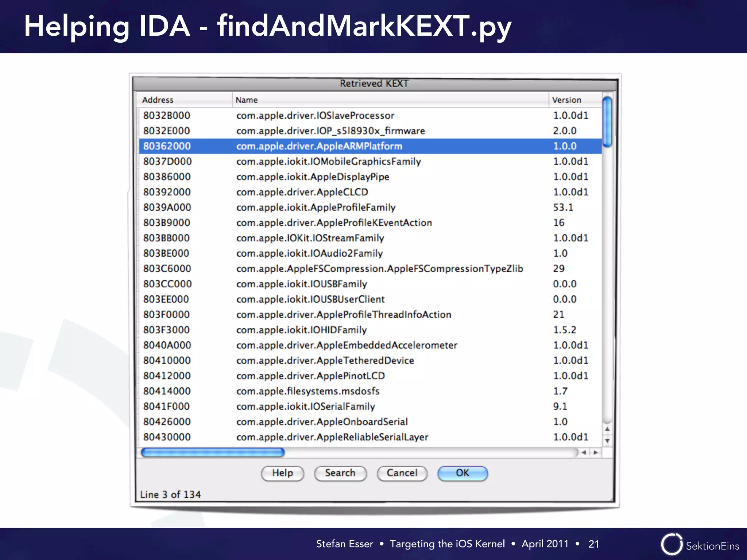Select the AppleFSCompressionTypeZlib entry
Image resolution: width=747 pixels, height=560 pixels.
click(x=370, y=269)
